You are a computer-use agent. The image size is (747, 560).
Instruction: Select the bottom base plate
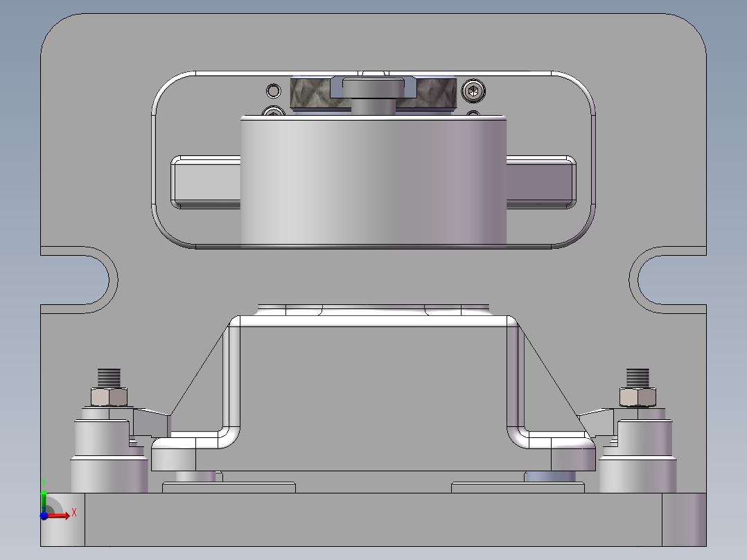(x=373, y=520)
